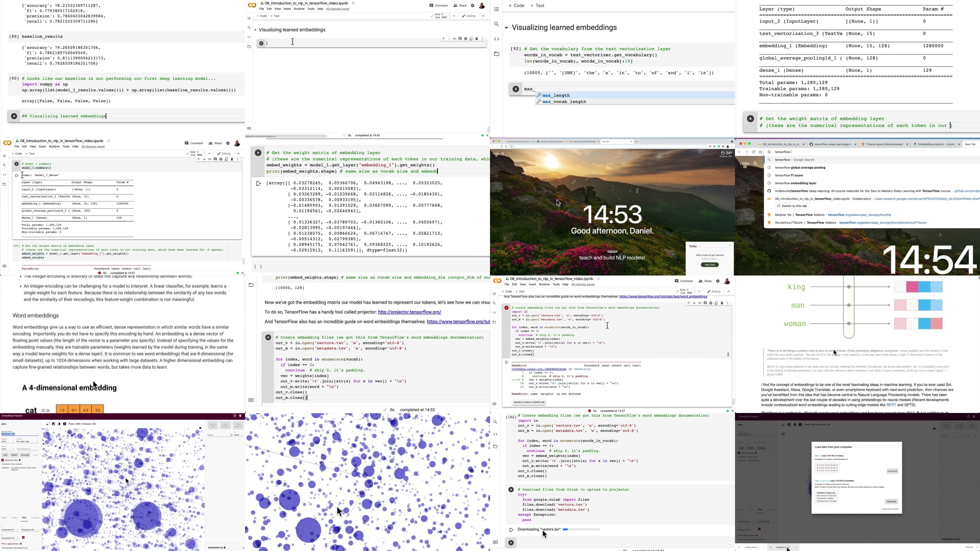Reset view with home icon in Points: 10000 projector
This screenshot has width=980, height=551.
201,428
